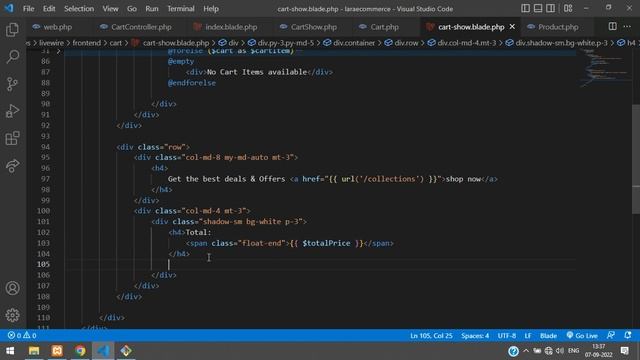
Task: Toggle the bottom panel layout icon
Action: (538, 8)
